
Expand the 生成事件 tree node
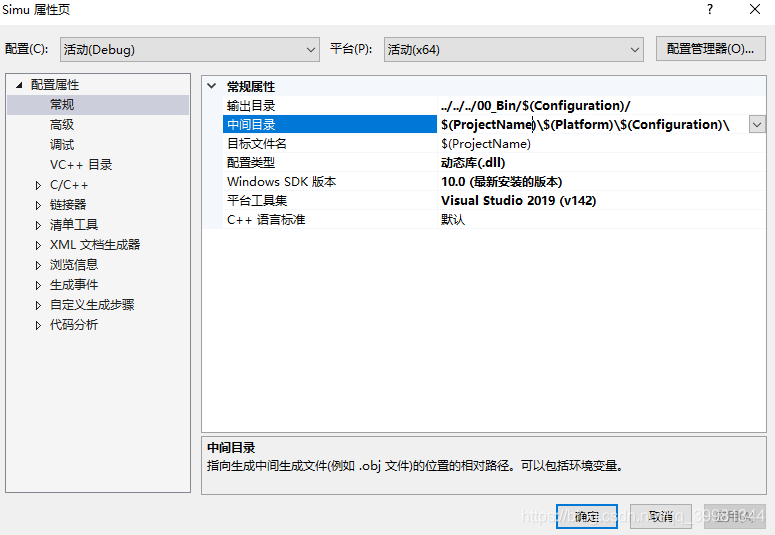[38, 285]
